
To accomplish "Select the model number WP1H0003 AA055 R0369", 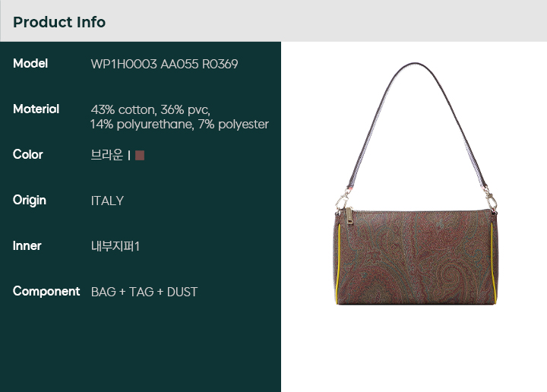I will pyautogui.click(x=164, y=64).
